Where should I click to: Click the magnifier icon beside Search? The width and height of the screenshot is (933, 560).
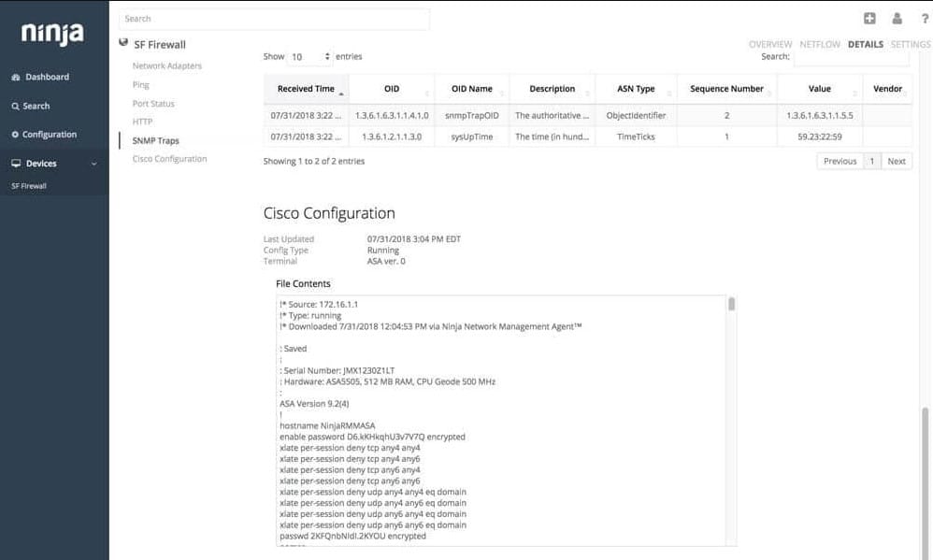[x=16, y=106]
